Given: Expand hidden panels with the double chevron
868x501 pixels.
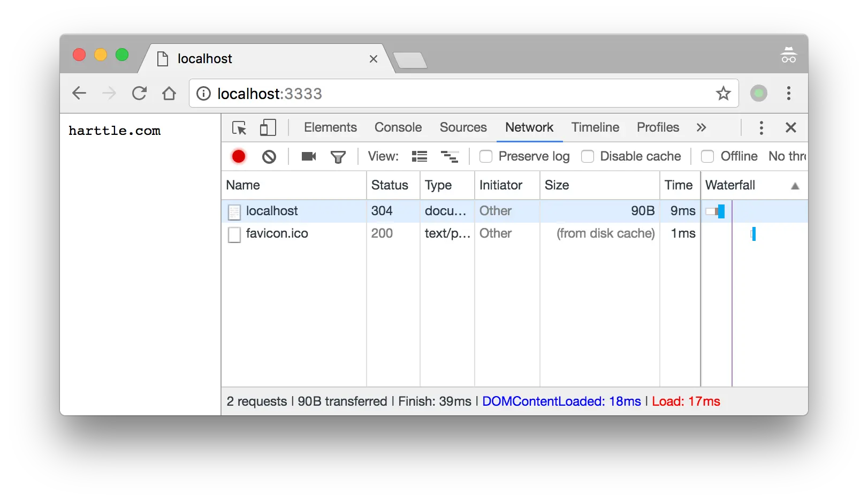Looking at the screenshot, I should point(702,127).
